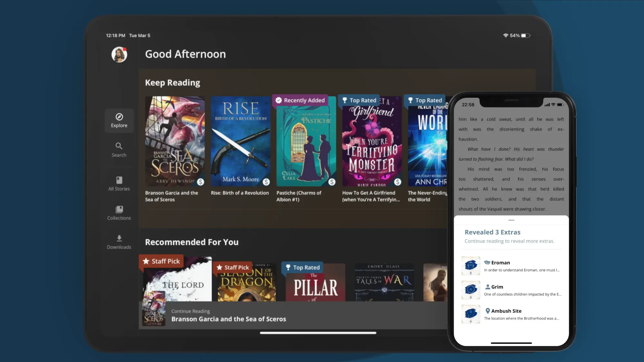
Task: Tap the Ambush Site location pin icon
Action: pyautogui.click(x=488, y=311)
